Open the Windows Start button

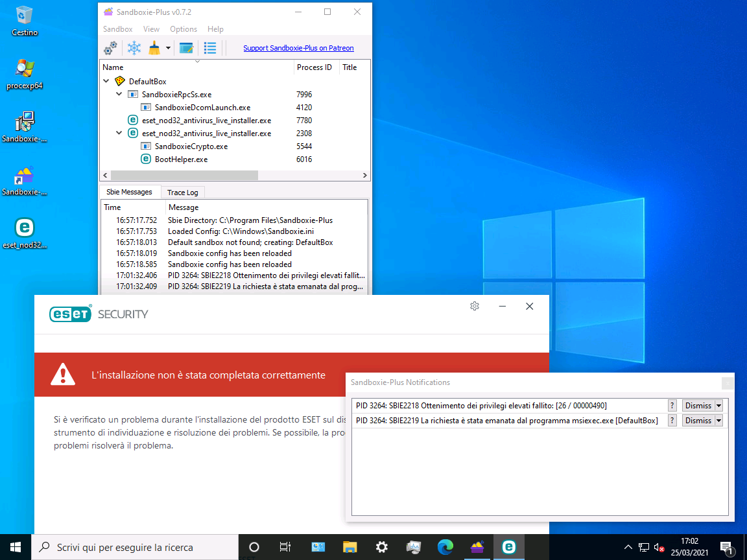pos(16,547)
